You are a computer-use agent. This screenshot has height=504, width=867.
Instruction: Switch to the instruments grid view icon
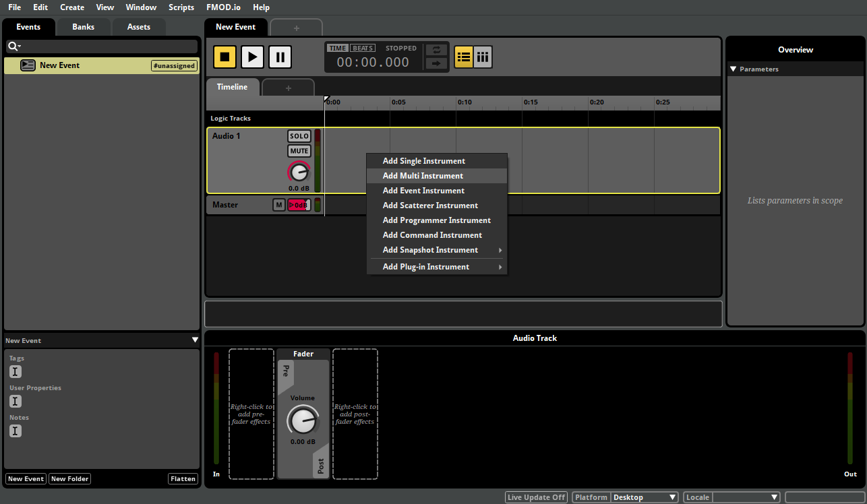point(483,57)
